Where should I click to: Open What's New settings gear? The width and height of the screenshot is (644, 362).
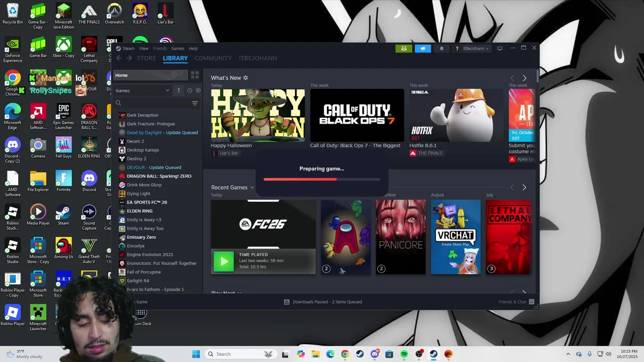pyautogui.click(x=246, y=78)
